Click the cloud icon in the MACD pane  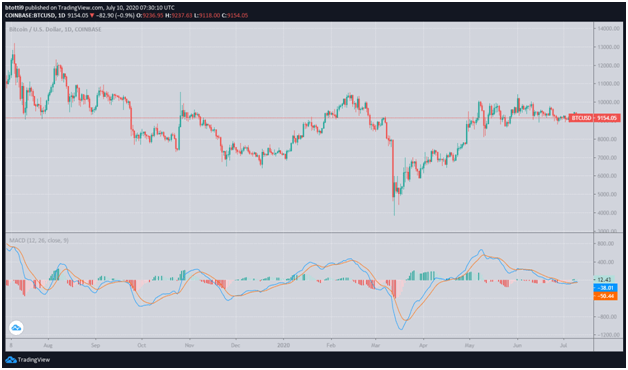coord(16,328)
